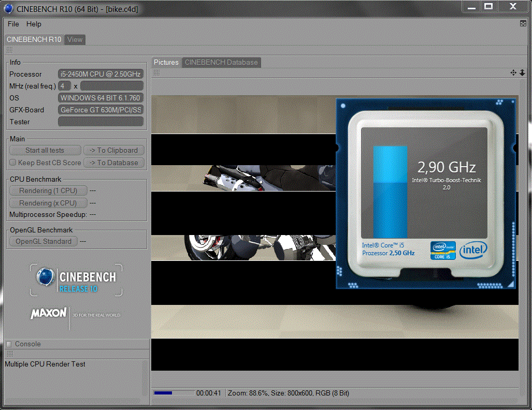
Task: Switch to the CINEBENCH Database tab
Action: click(x=221, y=63)
